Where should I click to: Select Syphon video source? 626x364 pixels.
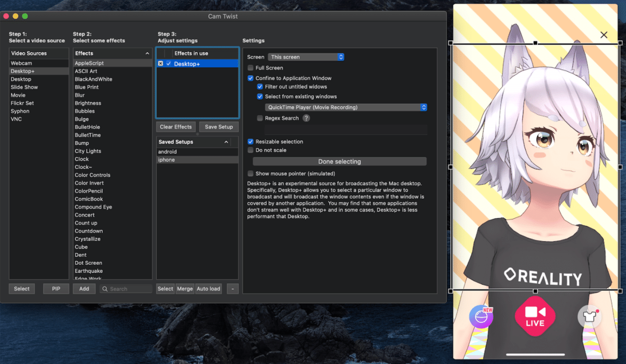[39, 111]
